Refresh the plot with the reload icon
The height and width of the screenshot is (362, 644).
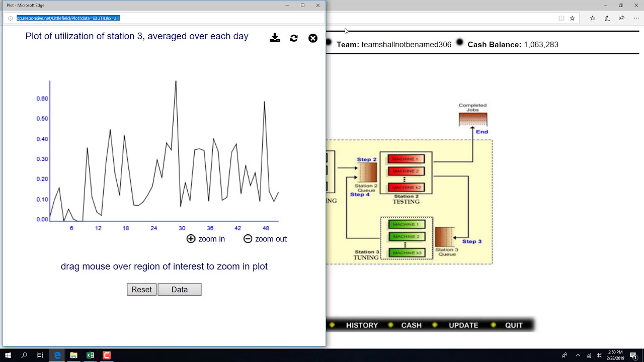pos(294,38)
